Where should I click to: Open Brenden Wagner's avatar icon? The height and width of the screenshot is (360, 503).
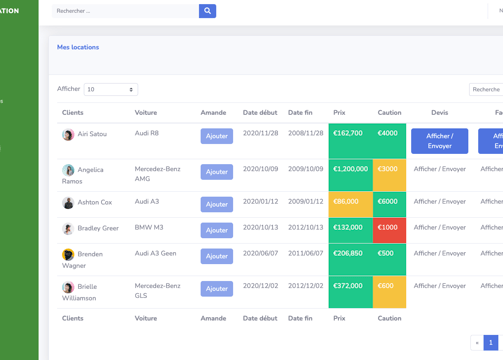tap(68, 255)
